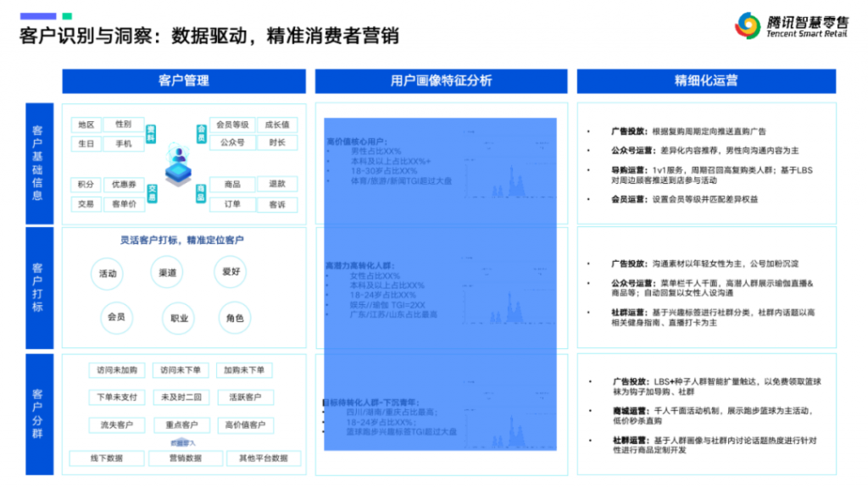The height and width of the screenshot is (488, 868).
Task: Click the 线下数据 source box
Action: pos(107,458)
